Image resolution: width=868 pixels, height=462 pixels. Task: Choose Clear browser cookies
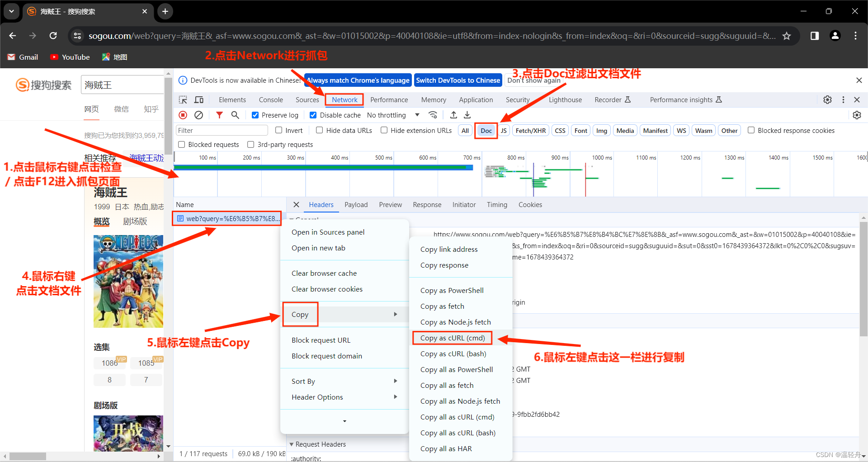(327, 289)
